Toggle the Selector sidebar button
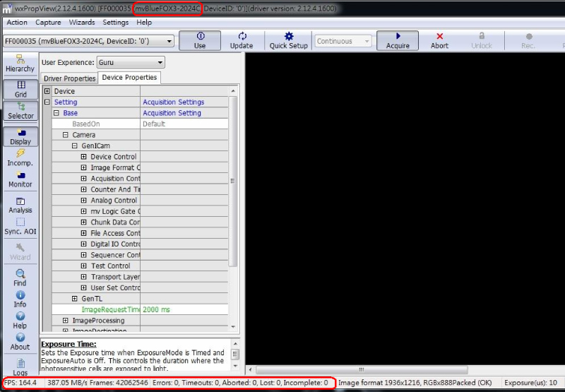 tap(20, 111)
